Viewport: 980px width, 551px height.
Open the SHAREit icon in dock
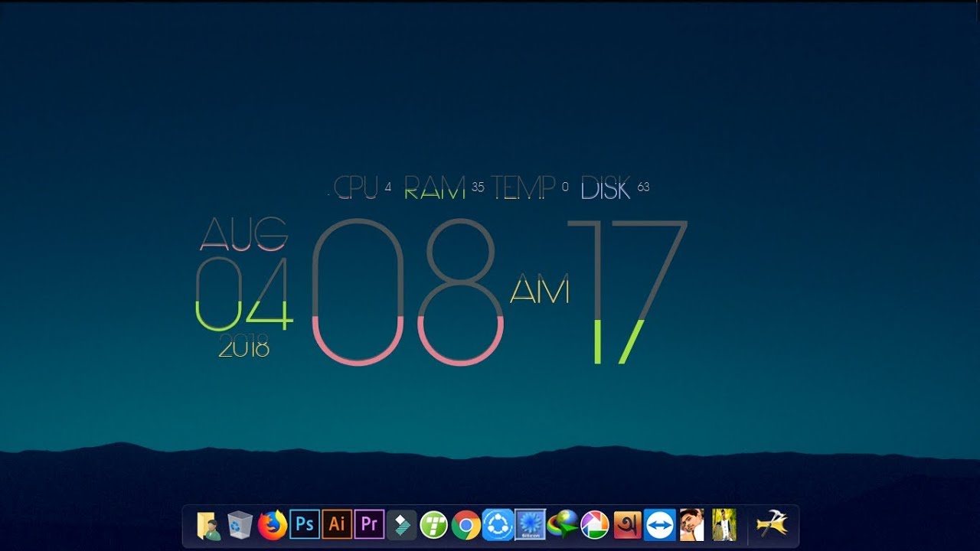[498, 525]
